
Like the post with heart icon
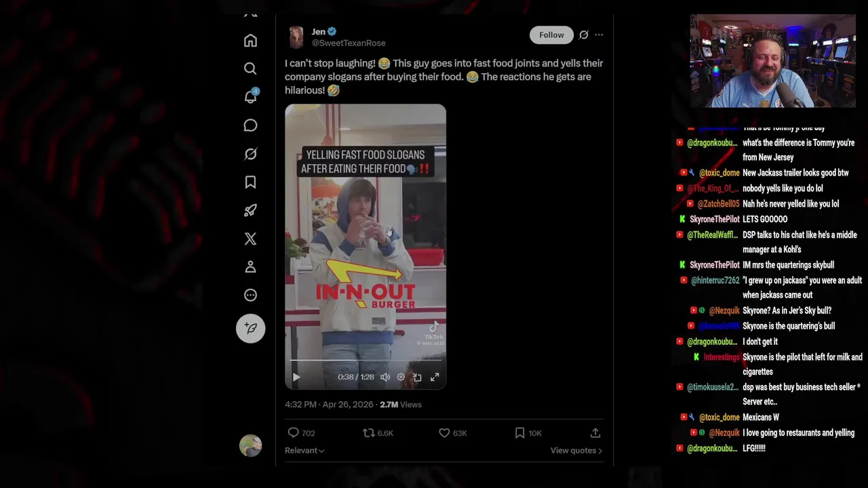pyautogui.click(x=444, y=432)
